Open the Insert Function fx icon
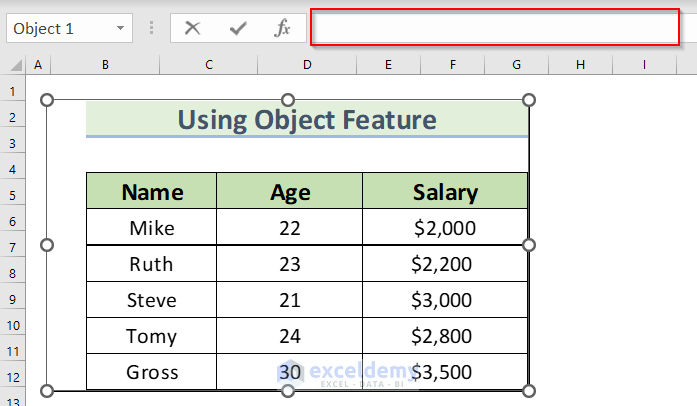The width and height of the screenshot is (697, 406). (x=282, y=28)
